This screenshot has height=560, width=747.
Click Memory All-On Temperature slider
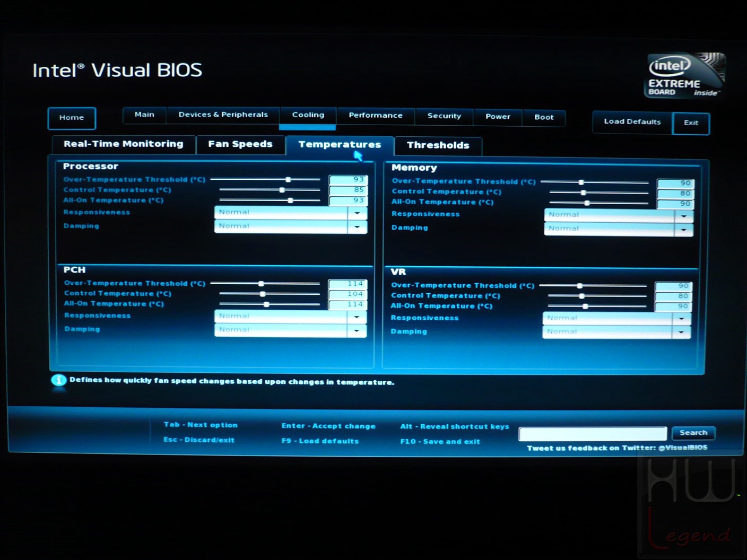click(598, 203)
